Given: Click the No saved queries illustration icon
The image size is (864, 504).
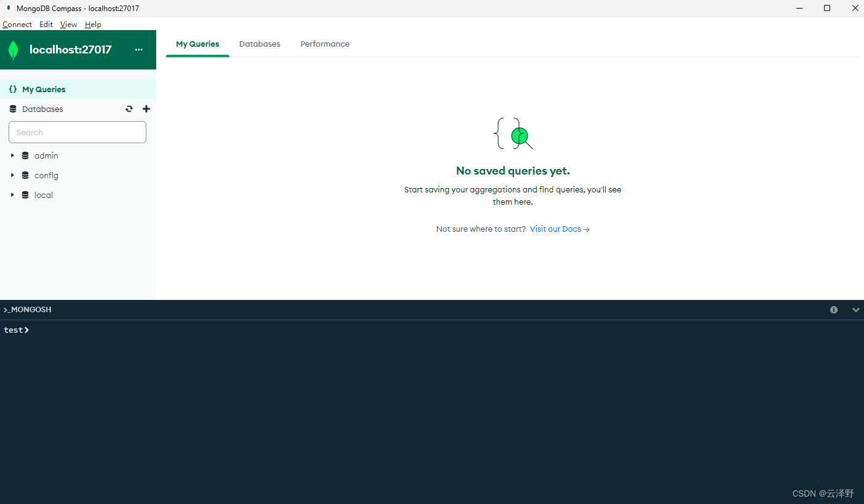Looking at the screenshot, I should [513, 133].
